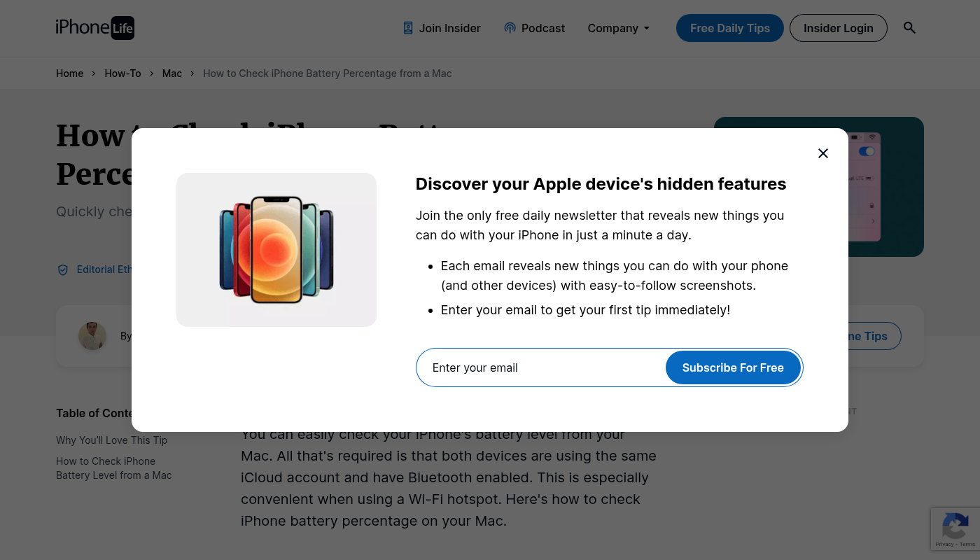
Task: Click the search magnifier icon
Action: [909, 28]
